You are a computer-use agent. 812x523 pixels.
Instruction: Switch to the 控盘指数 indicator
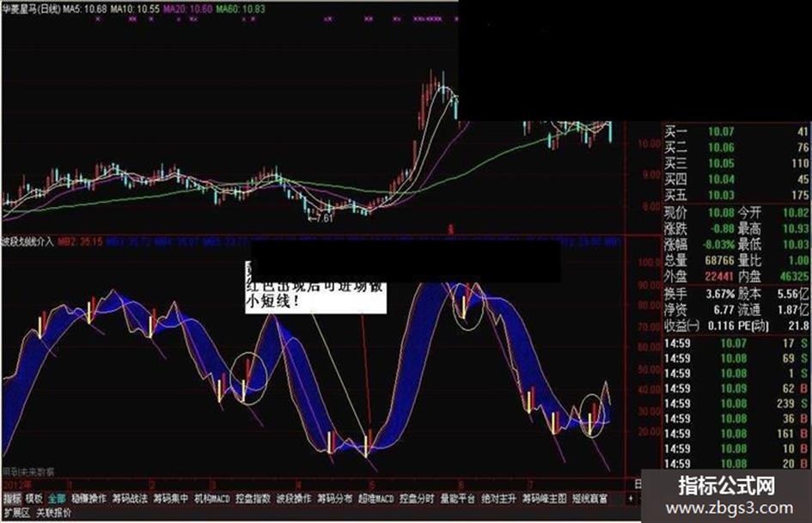pyautogui.click(x=253, y=499)
